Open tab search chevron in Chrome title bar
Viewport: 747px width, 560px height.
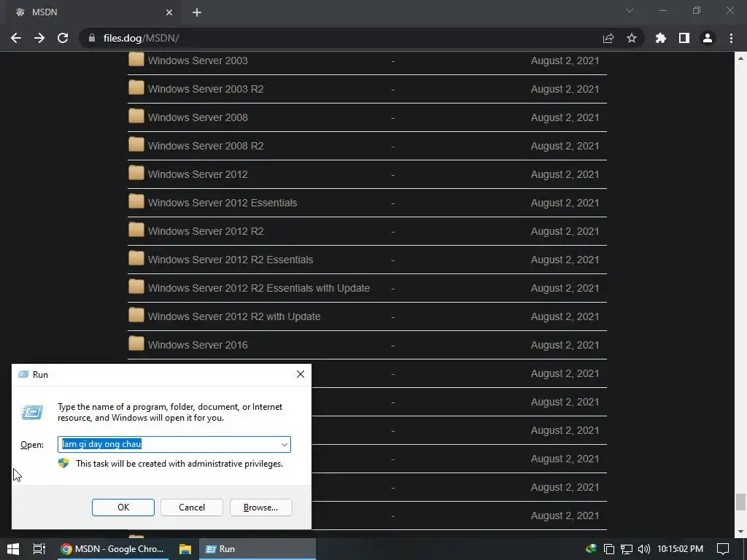pos(630,10)
